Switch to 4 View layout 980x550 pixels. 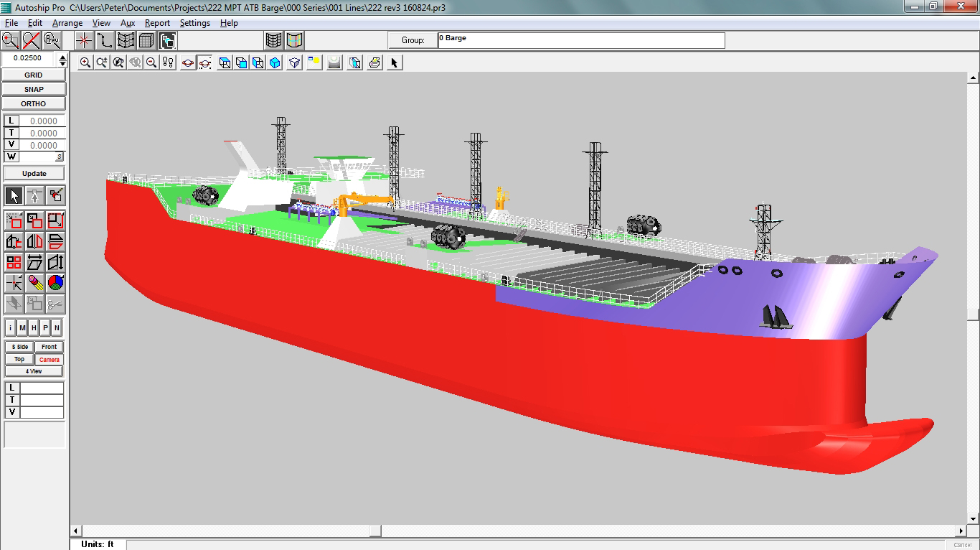point(34,371)
